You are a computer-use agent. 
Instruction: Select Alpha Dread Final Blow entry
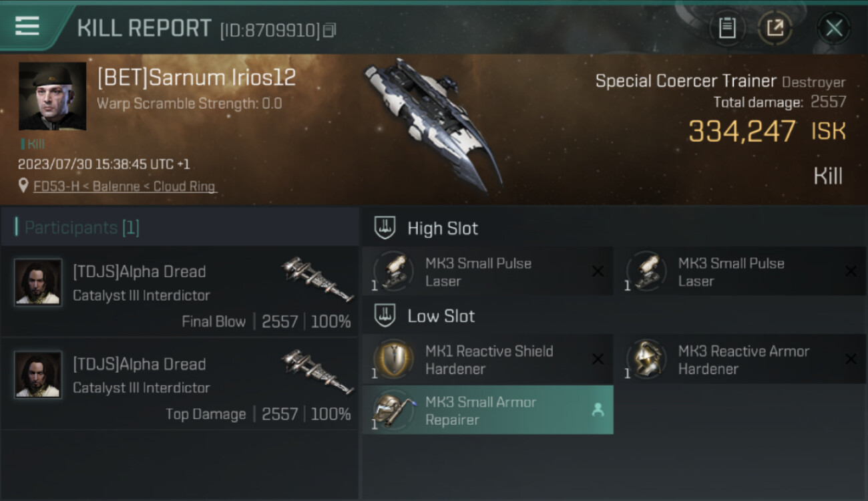pyautogui.click(x=180, y=291)
